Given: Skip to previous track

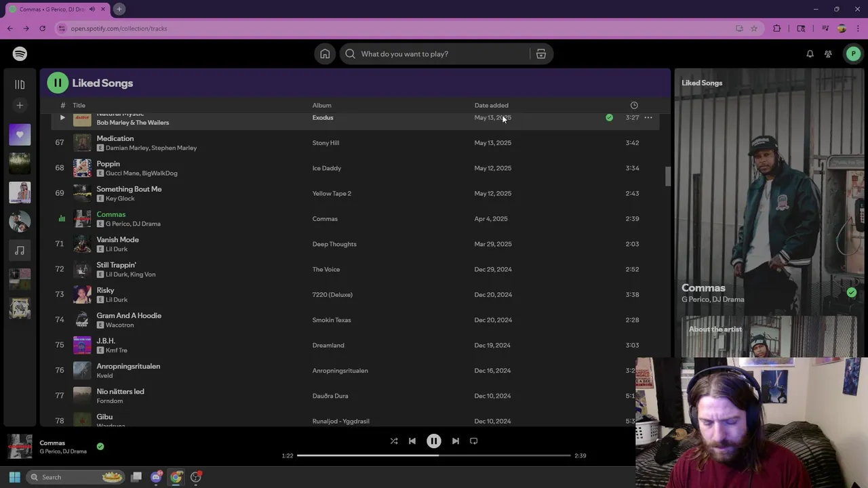Looking at the screenshot, I should pos(412,441).
